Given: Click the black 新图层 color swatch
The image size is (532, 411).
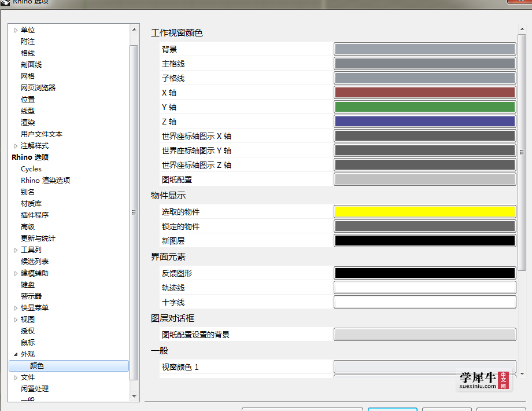Looking at the screenshot, I should 425,241.
